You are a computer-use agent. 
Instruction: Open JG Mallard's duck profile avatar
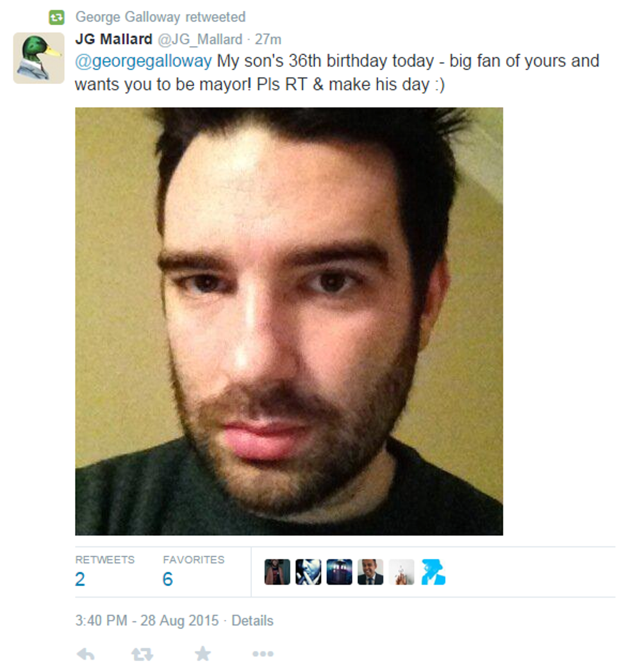(x=39, y=58)
